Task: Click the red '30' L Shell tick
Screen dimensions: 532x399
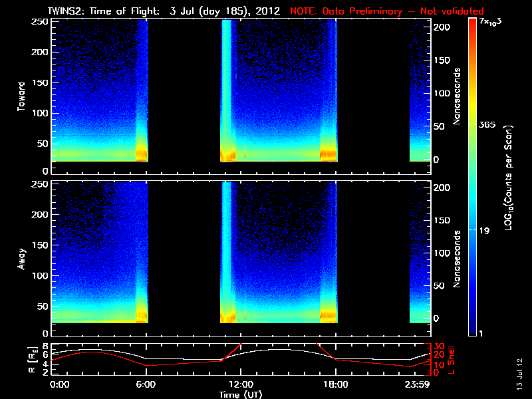Action: click(440, 346)
